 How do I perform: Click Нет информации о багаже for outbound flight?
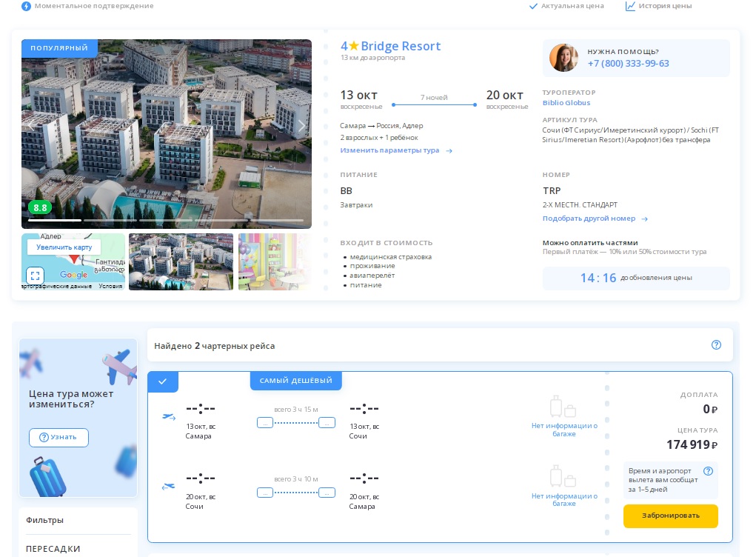click(564, 430)
